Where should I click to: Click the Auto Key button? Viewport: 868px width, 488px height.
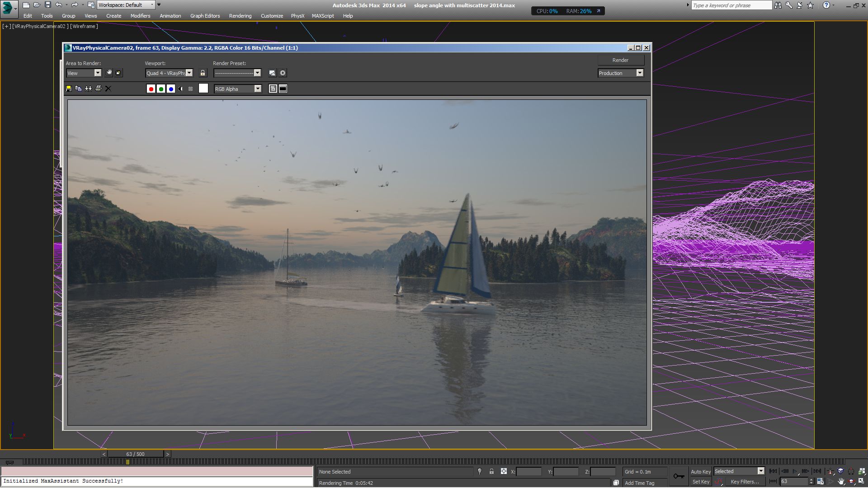point(700,472)
